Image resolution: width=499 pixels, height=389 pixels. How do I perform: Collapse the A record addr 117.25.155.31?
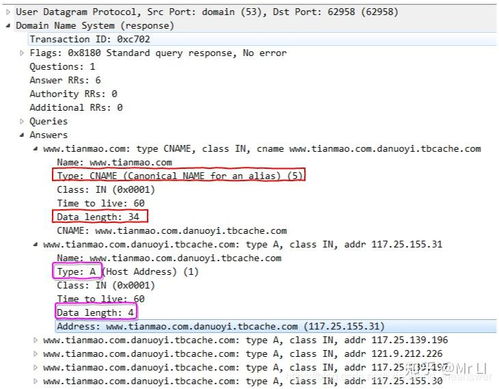(35, 244)
